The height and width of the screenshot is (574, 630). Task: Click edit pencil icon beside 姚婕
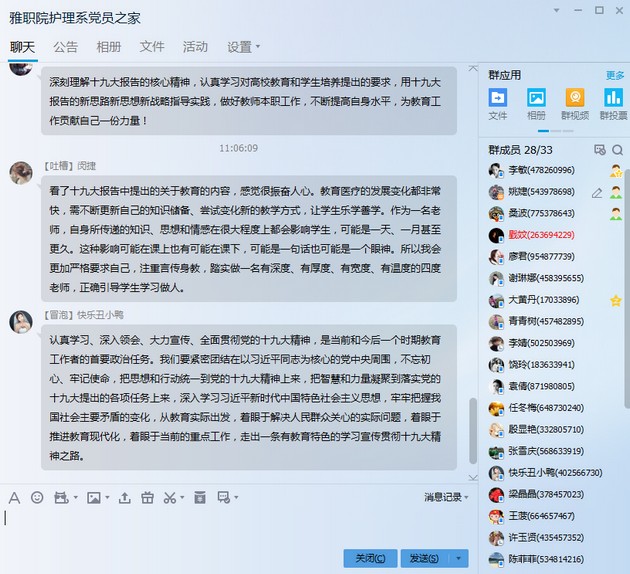coord(597,192)
